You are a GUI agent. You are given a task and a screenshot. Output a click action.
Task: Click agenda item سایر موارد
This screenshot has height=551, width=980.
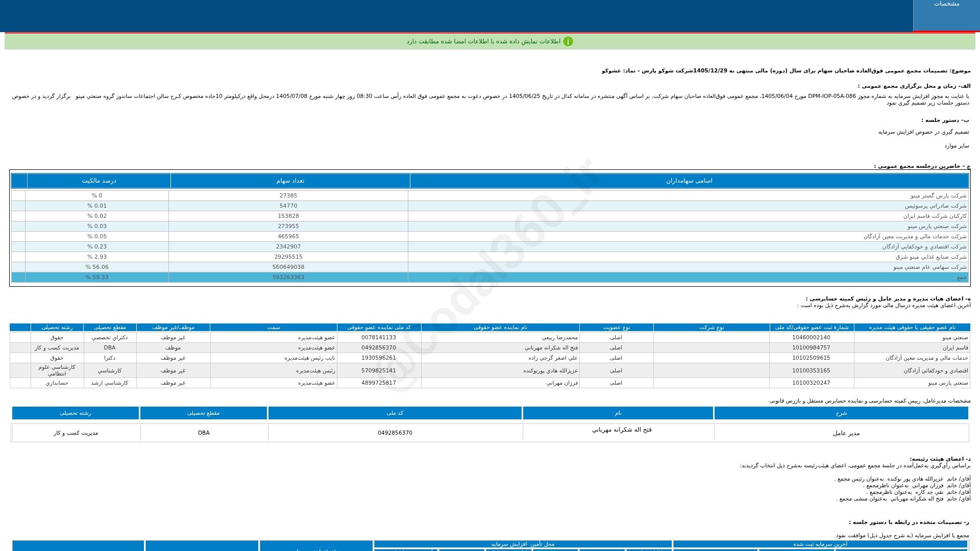pyautogui.click(x=957, y=146)
